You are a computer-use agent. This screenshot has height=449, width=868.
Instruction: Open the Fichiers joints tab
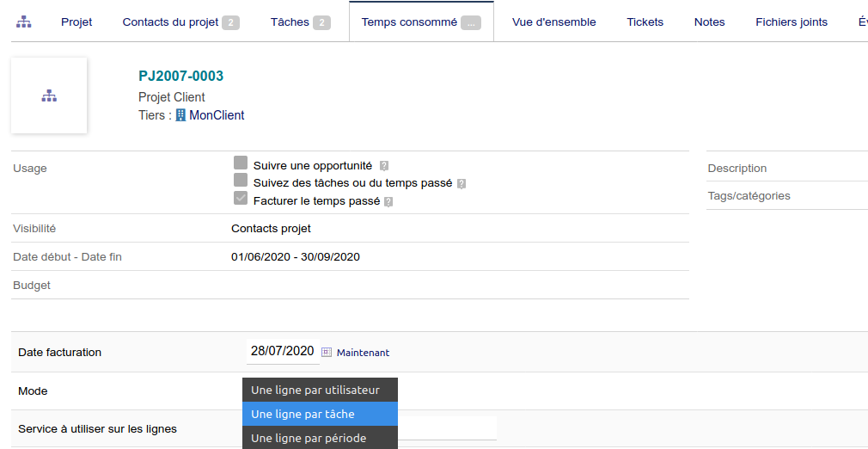791,22
